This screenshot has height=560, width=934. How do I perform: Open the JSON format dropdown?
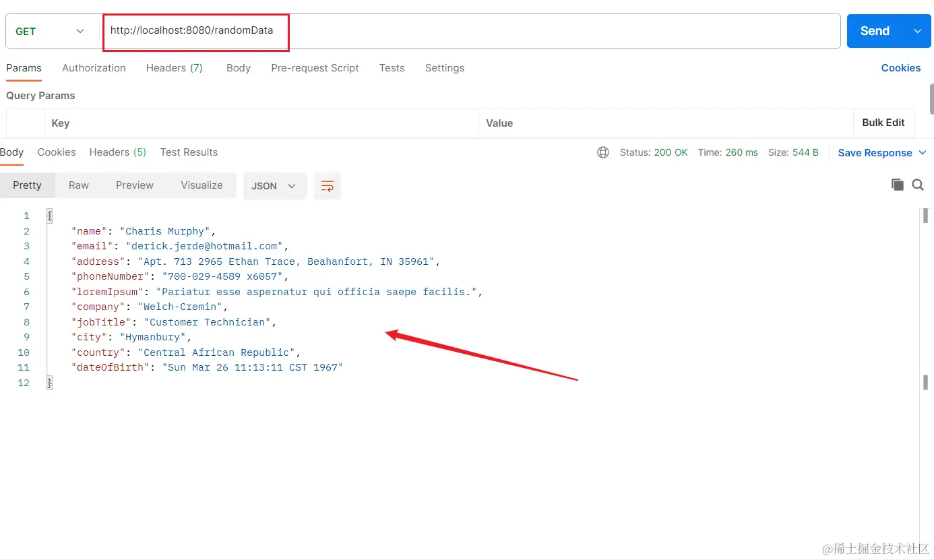275,186
